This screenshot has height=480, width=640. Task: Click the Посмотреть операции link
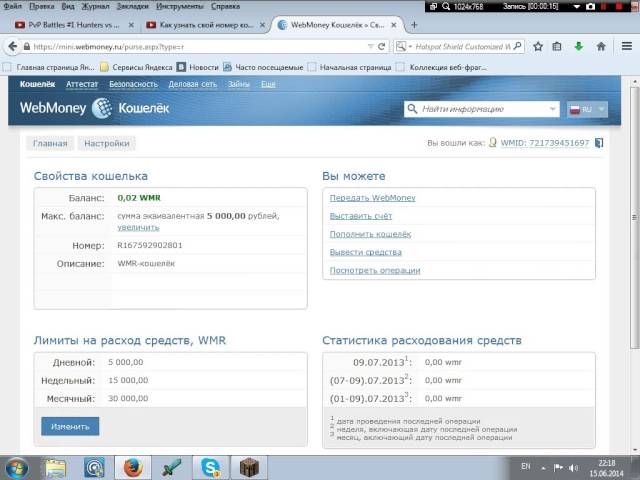tap(375, 270)
